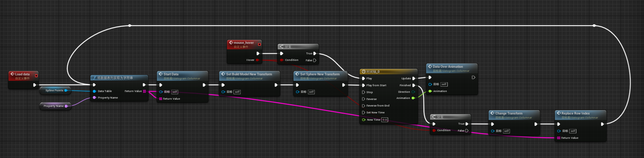The height and width of the screenshot is (158, 644).
Task: Click the Load data event exec output pin
Action: click(x=35, y=85)
